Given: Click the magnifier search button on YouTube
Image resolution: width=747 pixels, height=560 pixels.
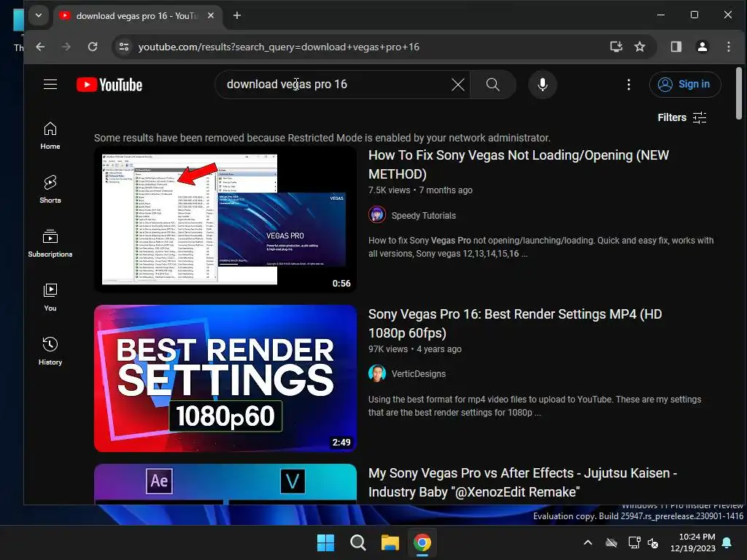Looking at the screenshot, I should point(493,85).
